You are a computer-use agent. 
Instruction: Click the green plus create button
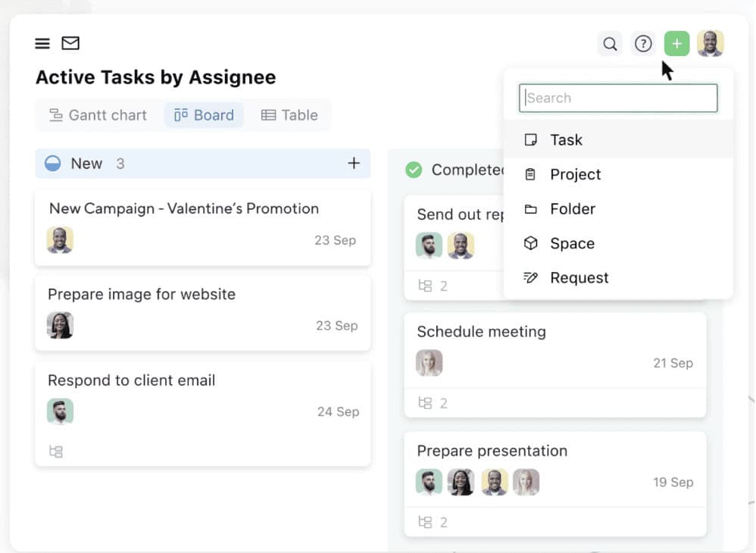677,44
